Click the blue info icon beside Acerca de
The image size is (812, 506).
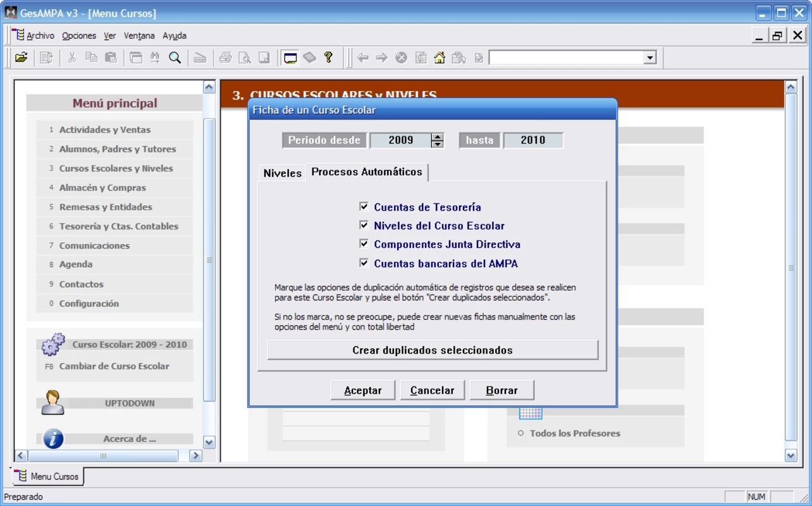[x=53, y=438]
